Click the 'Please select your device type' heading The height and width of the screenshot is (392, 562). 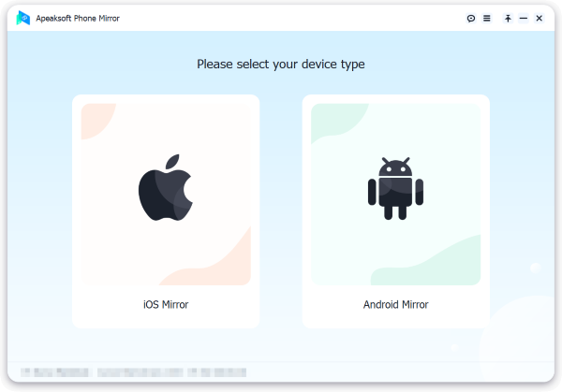(281, 65)
